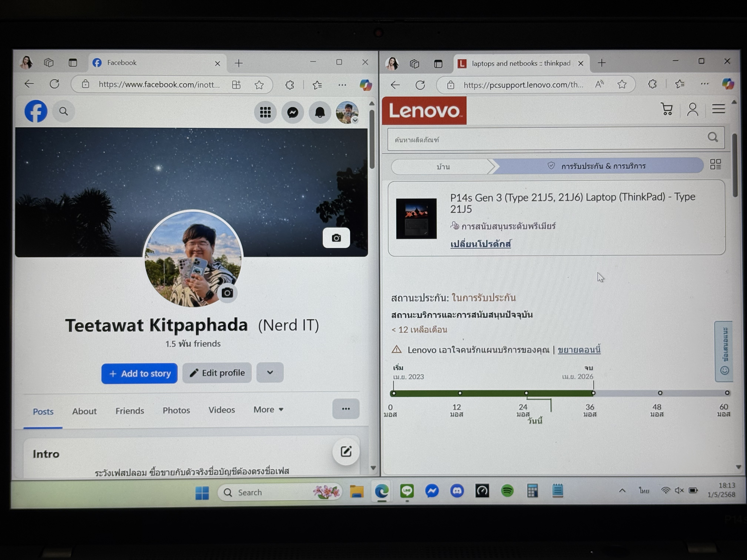This screenshot has width=747, height=560.
Task: Open grid view icon beside breadcrumb
Action: pos(716,164)
